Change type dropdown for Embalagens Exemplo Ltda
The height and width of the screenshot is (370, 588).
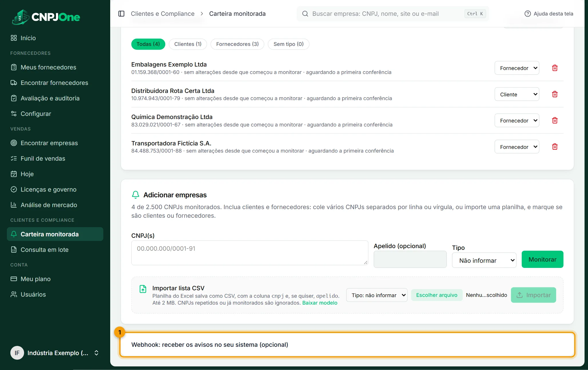(517, 68)
